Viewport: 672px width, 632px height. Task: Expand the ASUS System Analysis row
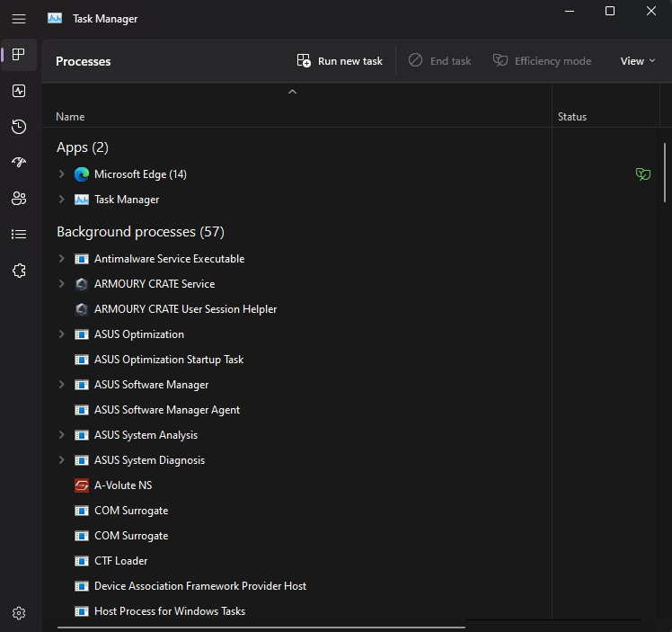point(61,435)
